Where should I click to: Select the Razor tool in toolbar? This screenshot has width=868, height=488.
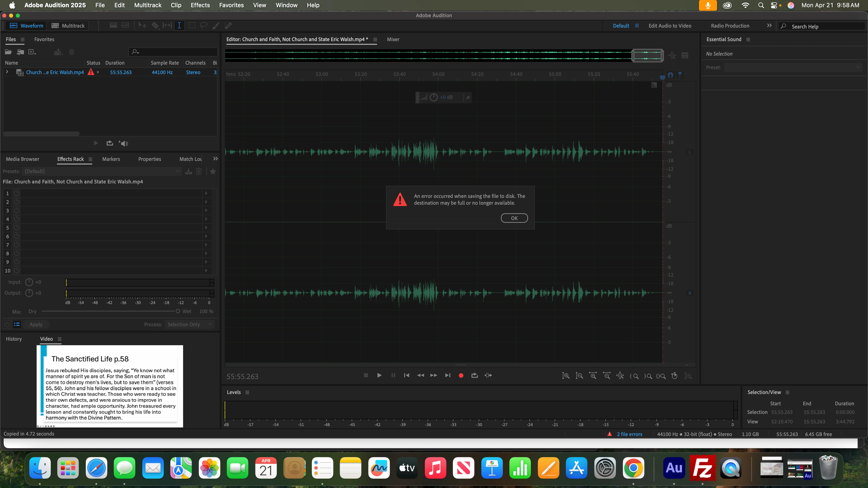click(155, 26)
